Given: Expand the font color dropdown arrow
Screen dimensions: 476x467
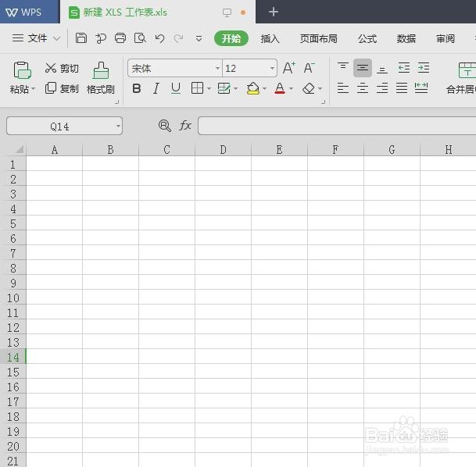Looking at the screenshot, I should click(x=291, y=89).
